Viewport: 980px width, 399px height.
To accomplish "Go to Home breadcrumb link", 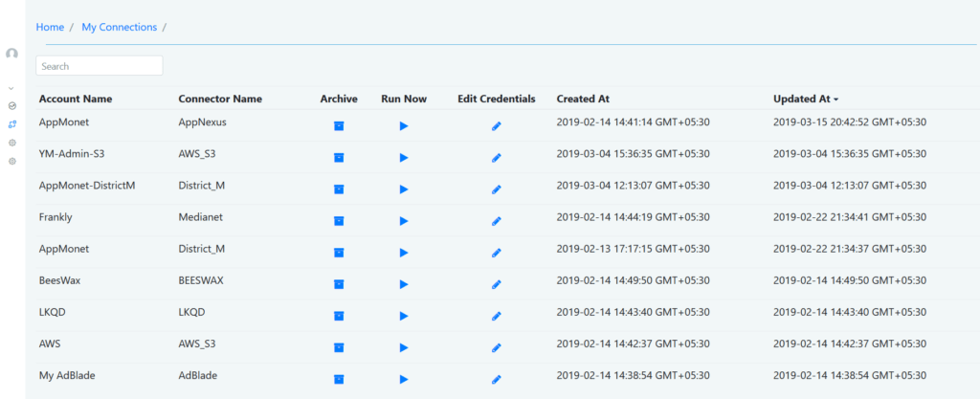I will (50, 27).
